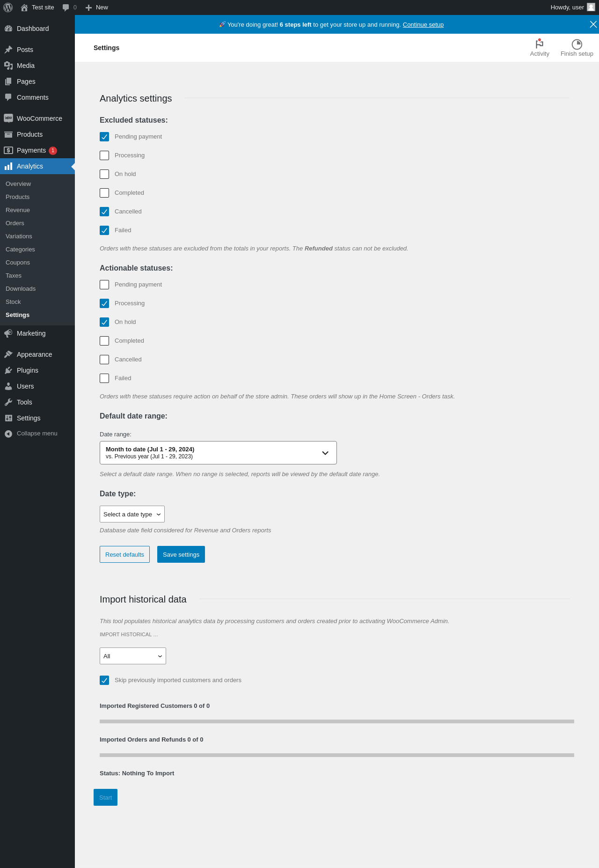Check Pending payment under Actionable statuses
The height and width of the screenshot is (868, 599).
pos(104,285)
